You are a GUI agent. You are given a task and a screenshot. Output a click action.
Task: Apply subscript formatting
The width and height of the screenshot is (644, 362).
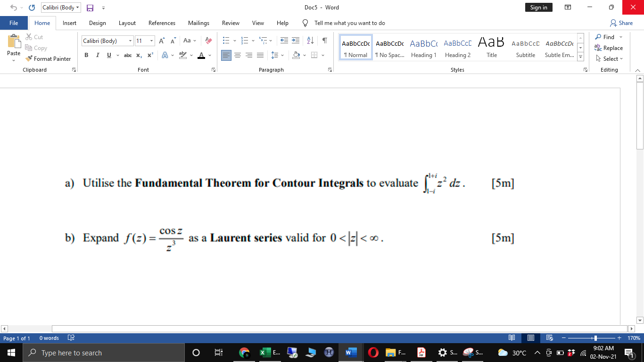(139, 55)
